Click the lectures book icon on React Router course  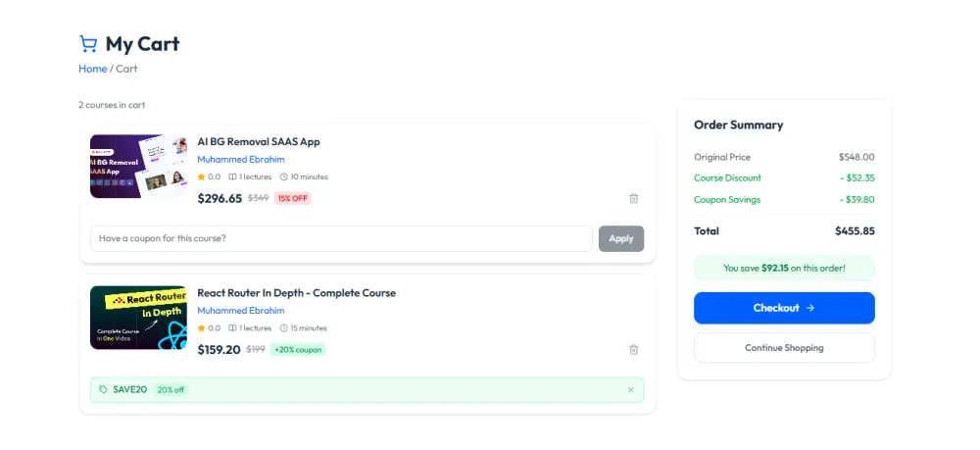[x=232, y=328]
